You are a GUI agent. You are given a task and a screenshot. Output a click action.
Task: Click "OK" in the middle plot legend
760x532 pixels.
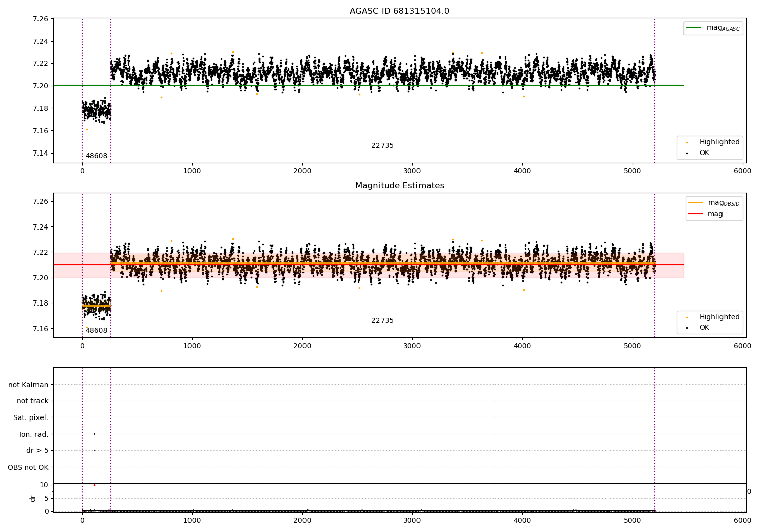click(x=704, y=328)
